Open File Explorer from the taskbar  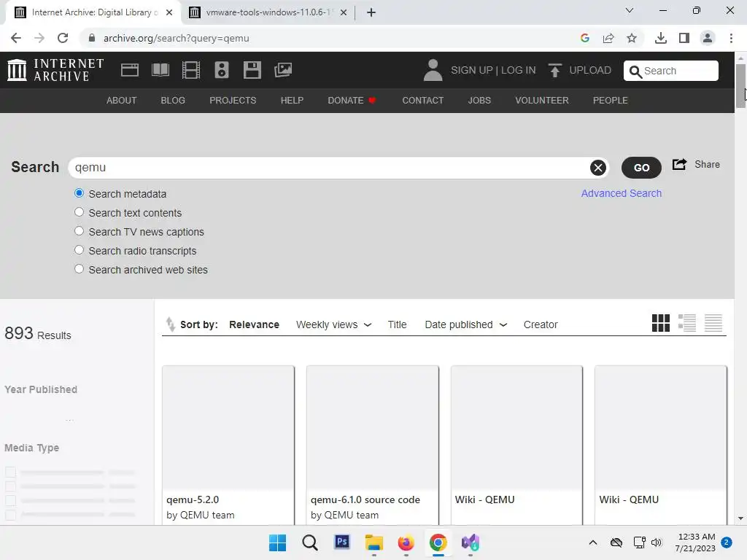pos(374,542)
